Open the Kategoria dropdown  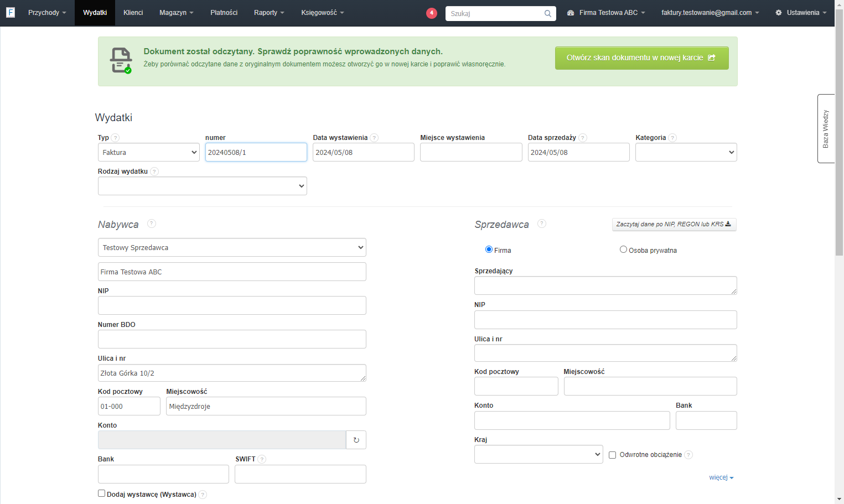[x=686, y=152]
